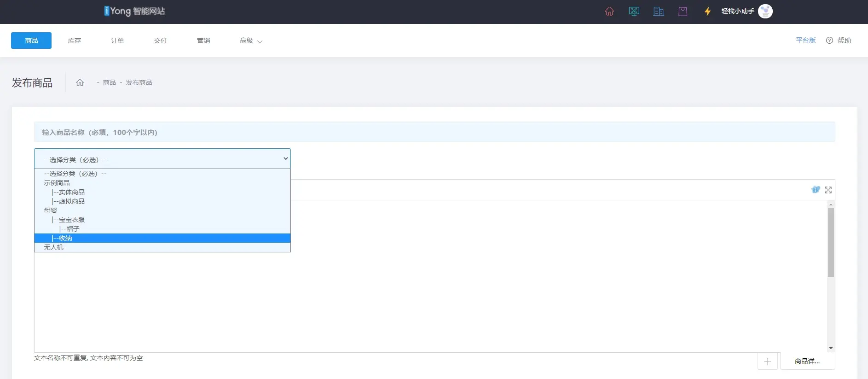Image resolution: width=868 pixels, height=379 pixels.
Task: Select the 收纳 category option
Action: [65, 238]
